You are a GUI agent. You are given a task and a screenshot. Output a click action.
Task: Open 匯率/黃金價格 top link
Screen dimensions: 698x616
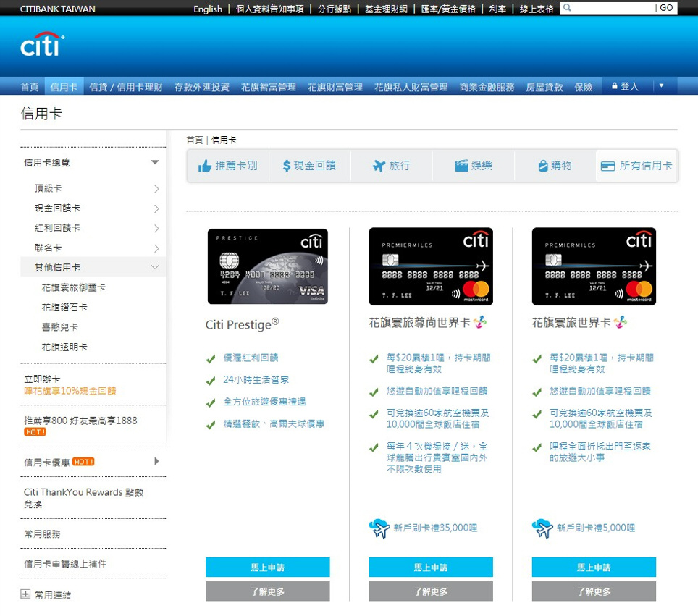pyautogui.click(x=447, y=9)
